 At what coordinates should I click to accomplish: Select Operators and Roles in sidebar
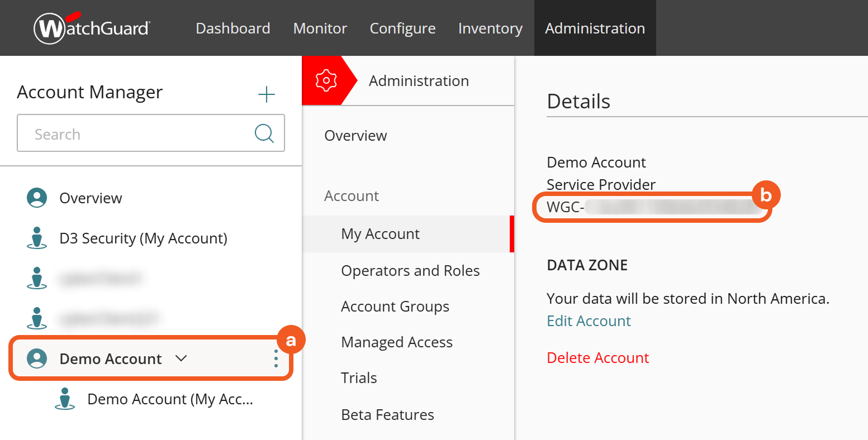click(x=410, y=271)
